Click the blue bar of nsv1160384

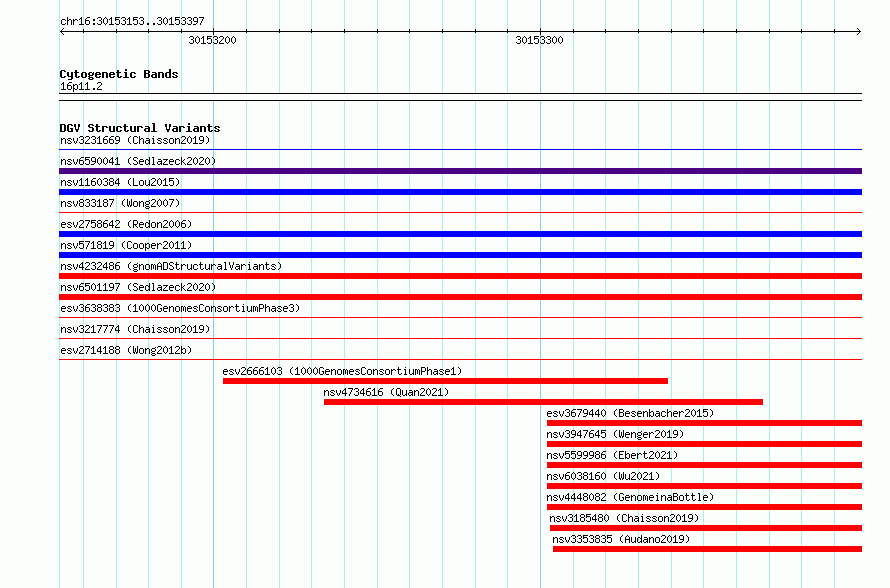(x=460, y=192)
